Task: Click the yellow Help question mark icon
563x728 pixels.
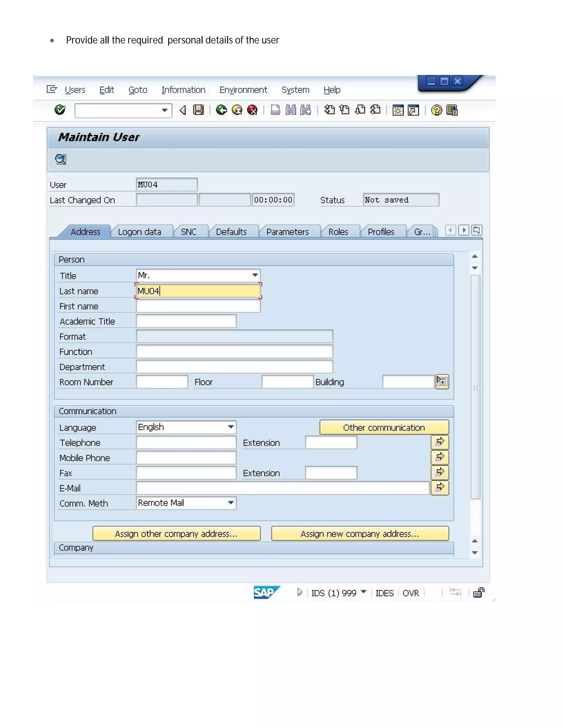Action: pyautogui.click(x=437, y=110)
